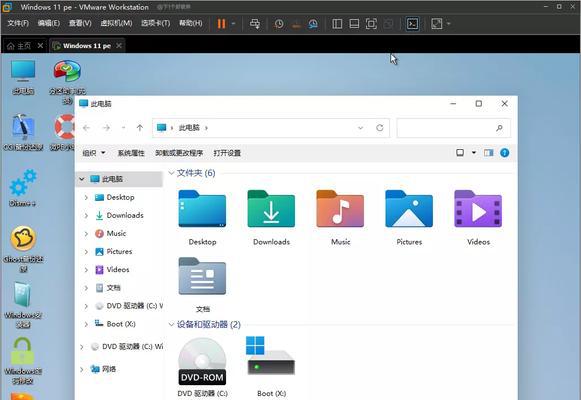581x400 pixels.
Task: Open the stretch display dropdown arrow
Action: tap(448, 24)
